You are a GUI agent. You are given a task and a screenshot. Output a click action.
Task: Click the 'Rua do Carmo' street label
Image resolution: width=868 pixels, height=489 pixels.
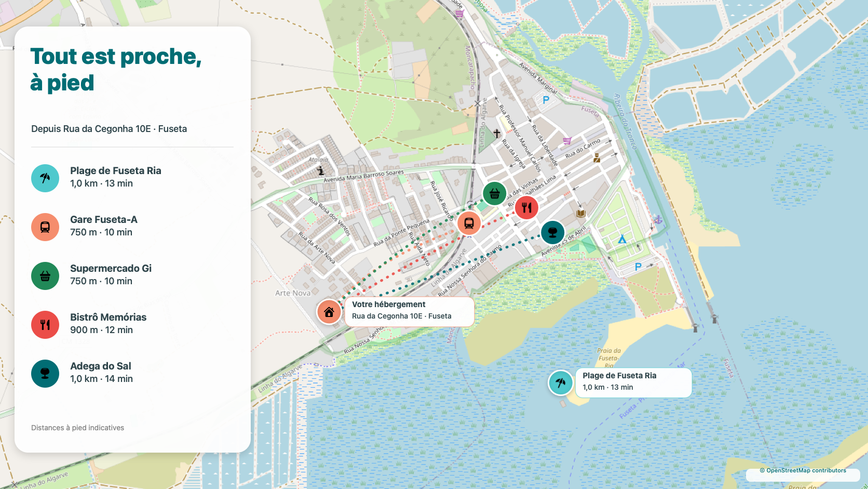pos(582,148)
